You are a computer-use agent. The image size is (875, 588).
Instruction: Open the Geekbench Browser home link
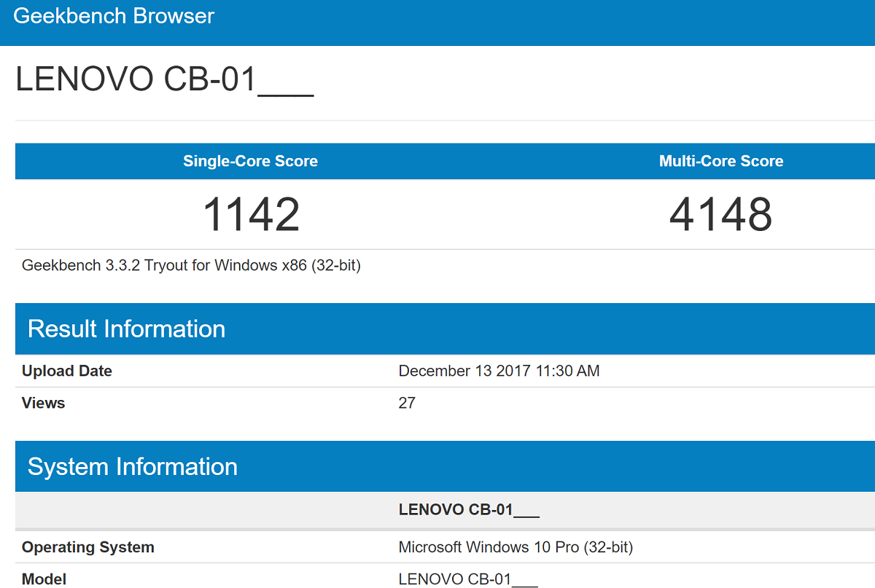tap(114, 16)
